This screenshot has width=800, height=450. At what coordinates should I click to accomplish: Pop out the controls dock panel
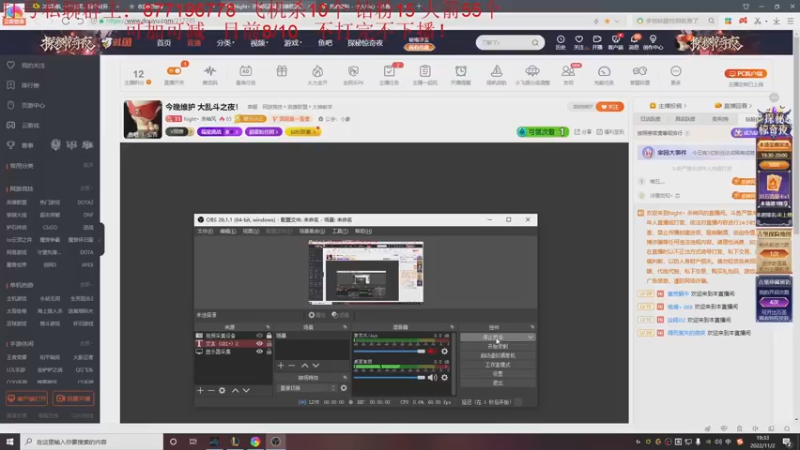click(x=532, y=327)
